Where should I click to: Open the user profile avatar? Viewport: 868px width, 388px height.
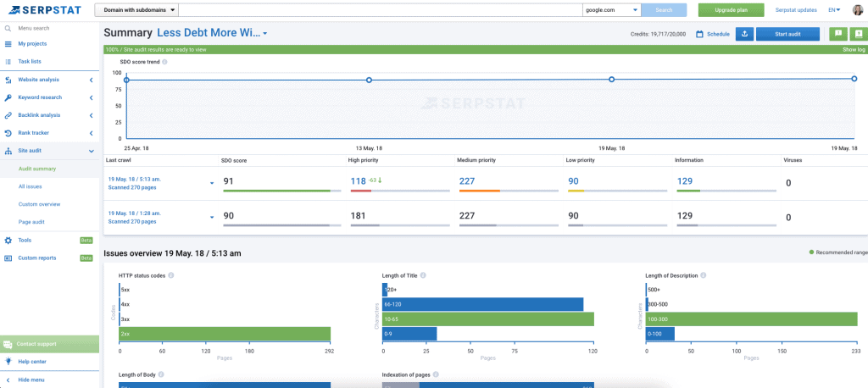tap(857, 10)
